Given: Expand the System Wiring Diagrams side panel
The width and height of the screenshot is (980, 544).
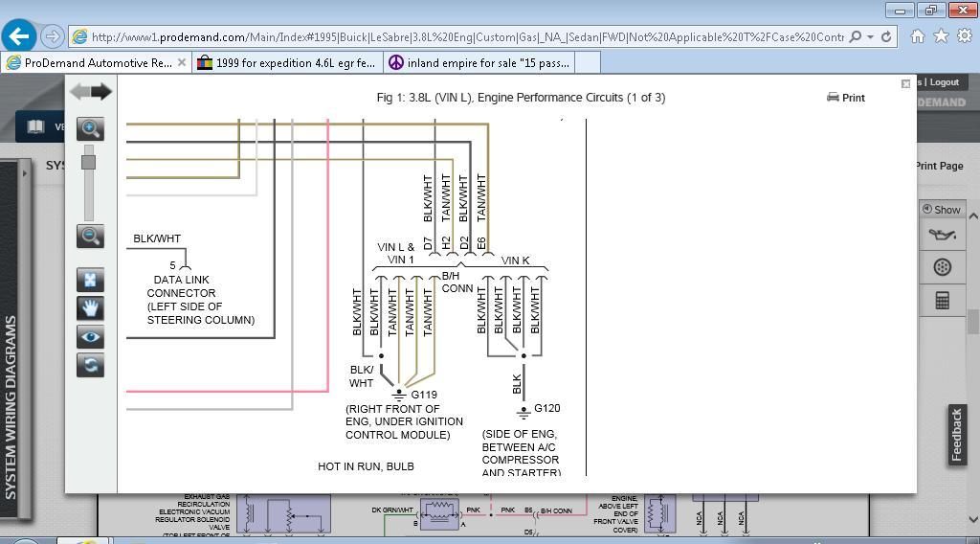Looking at the screenshot, I should (24, 173).
